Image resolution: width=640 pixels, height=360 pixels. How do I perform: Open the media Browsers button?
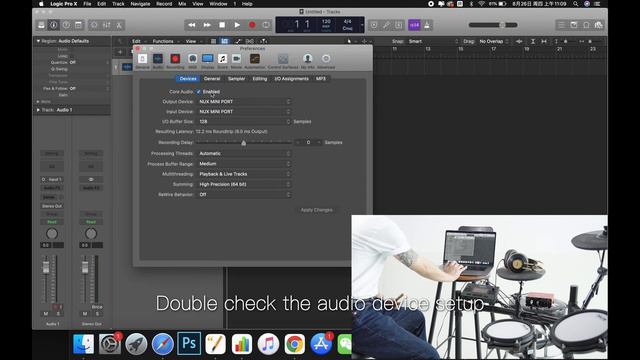599,25
